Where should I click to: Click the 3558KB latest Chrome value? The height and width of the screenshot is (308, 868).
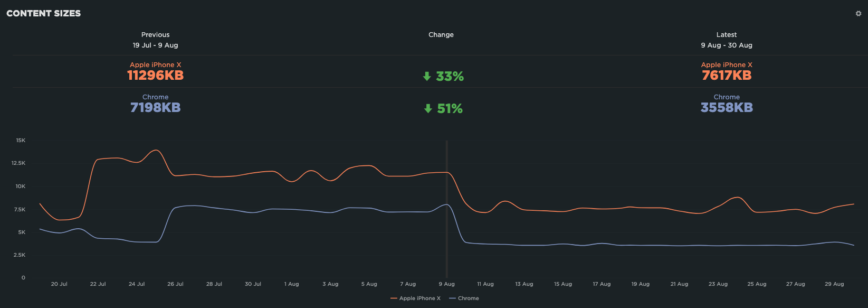click(x=727, y=108)
